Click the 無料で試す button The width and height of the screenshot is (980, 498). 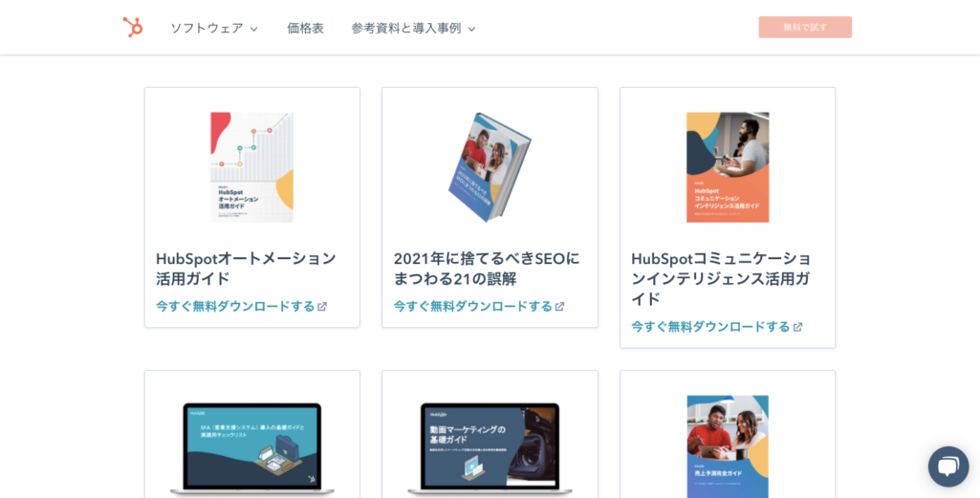pos(805,28)
